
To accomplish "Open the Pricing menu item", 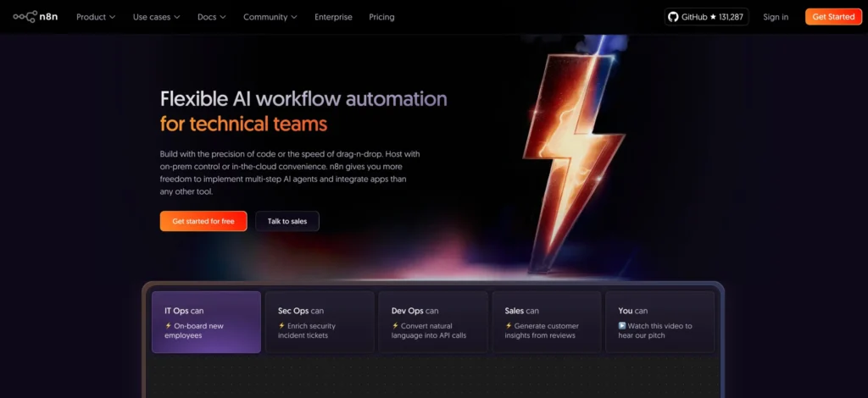I will (x=381, y=17).
